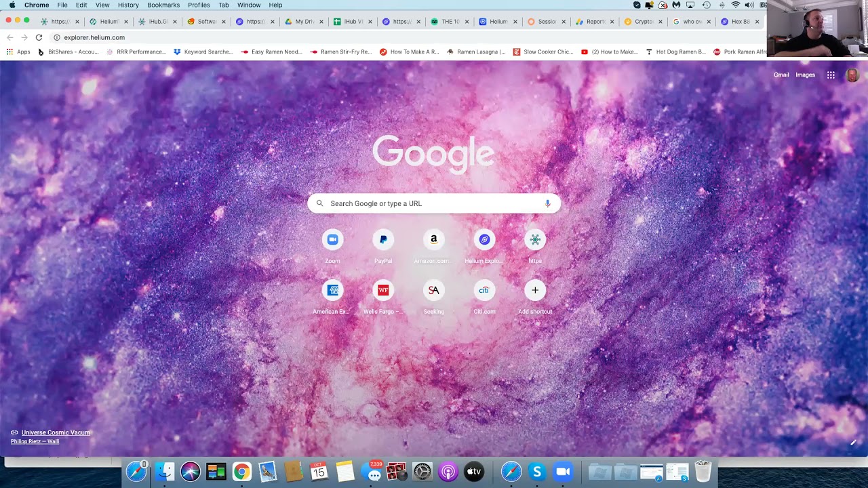Open Notes from the Dock
The image size is (868, 488).
click(x=345, y=471)
